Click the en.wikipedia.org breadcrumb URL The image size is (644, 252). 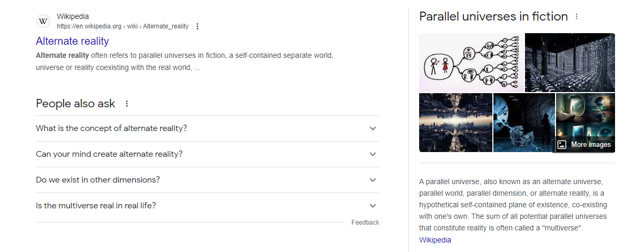tap(123, 26)
